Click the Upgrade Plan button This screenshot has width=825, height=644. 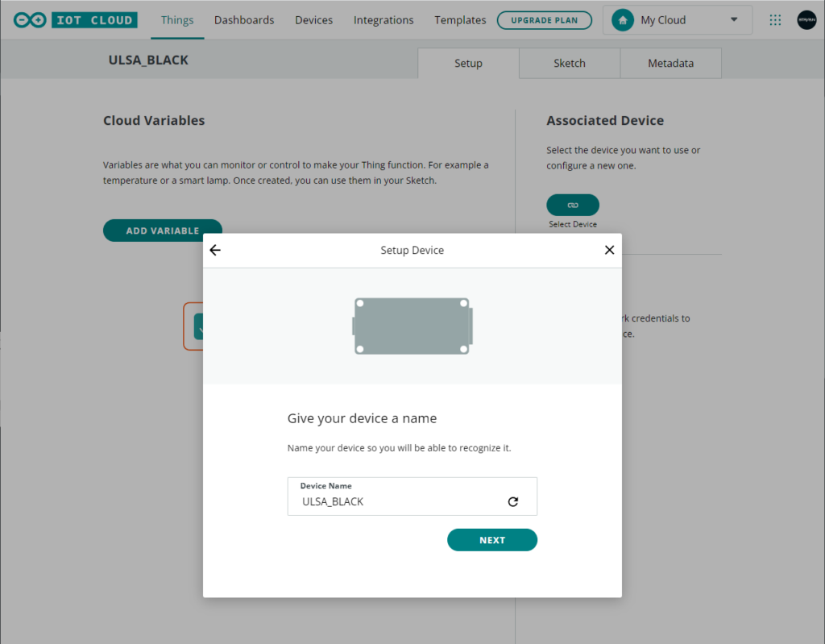point(544,20)
